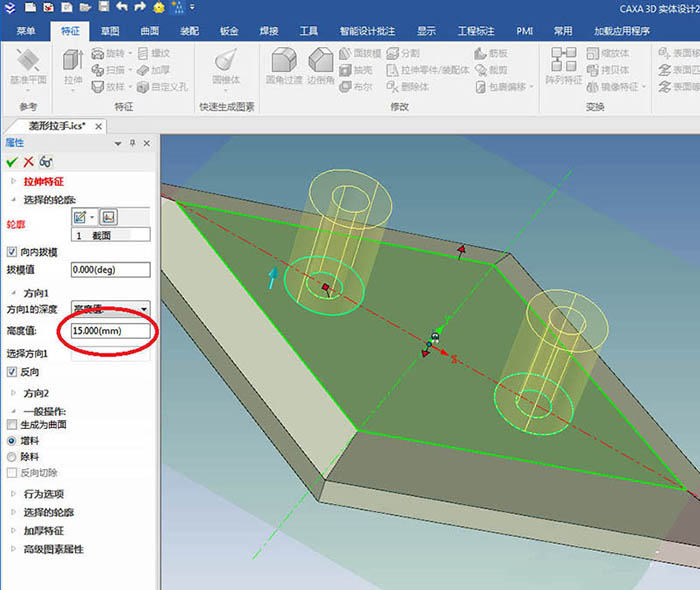Image resolution: width=700 pixels, height=590 pixels.
Task: Close the 菱形拉手.ics document tab
Action: pyautogui.click(x=99, y=127)
